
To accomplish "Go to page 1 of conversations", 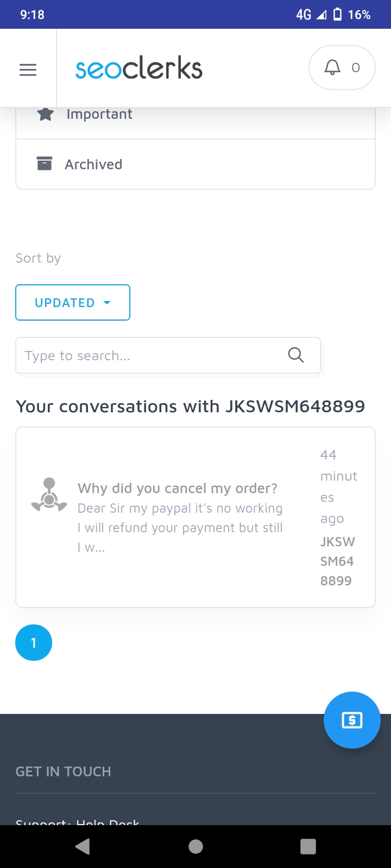I will pyautogui.click(x=34, y=643).
